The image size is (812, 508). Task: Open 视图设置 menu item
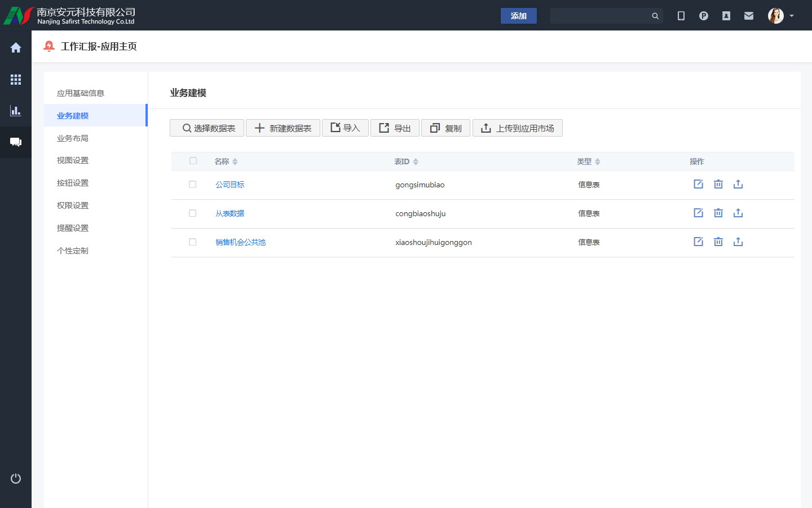click(x=96, y=160)
